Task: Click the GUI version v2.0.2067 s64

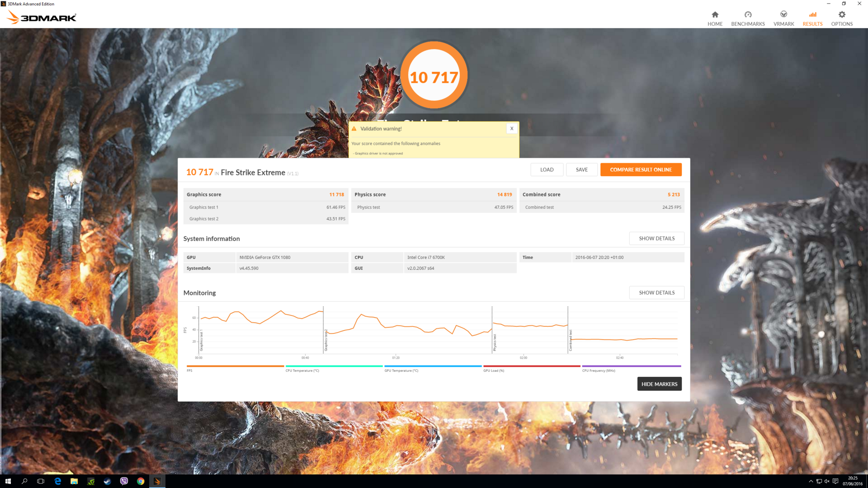Action: (x=420, y=268)
